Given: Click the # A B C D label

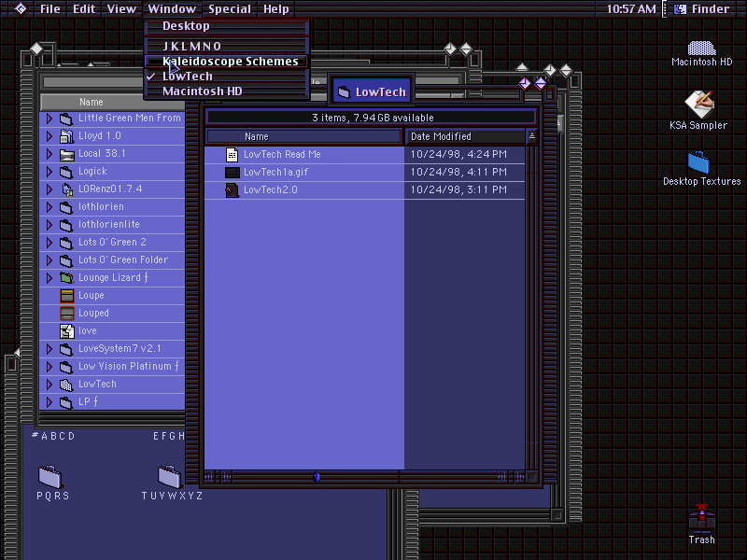Looking at the screenshot, I should [x=53, y=436].
